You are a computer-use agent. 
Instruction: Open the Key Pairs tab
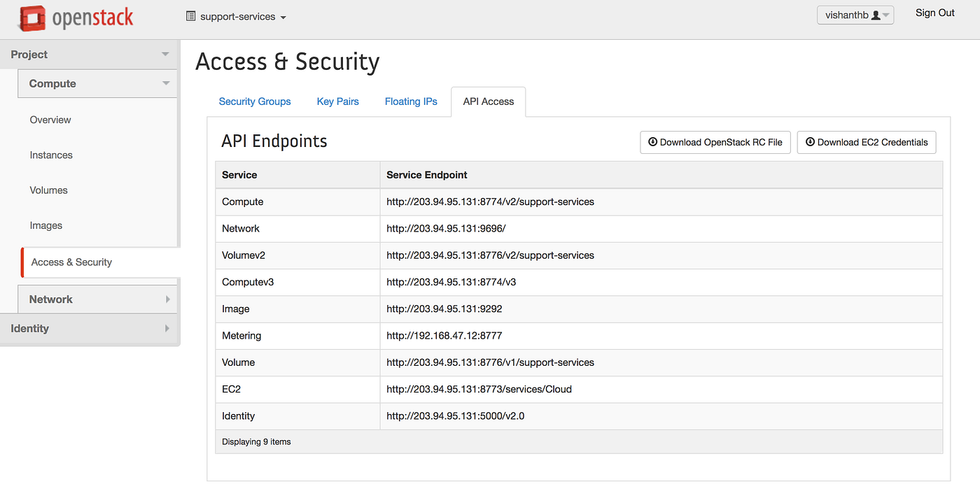(337, 101)
